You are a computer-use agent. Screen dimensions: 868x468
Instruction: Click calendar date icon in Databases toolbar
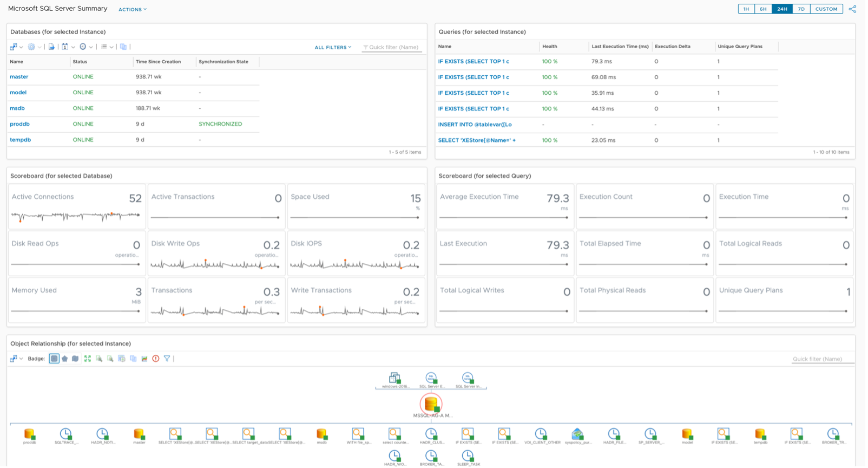pyautogui.click(x=65, y=47)
